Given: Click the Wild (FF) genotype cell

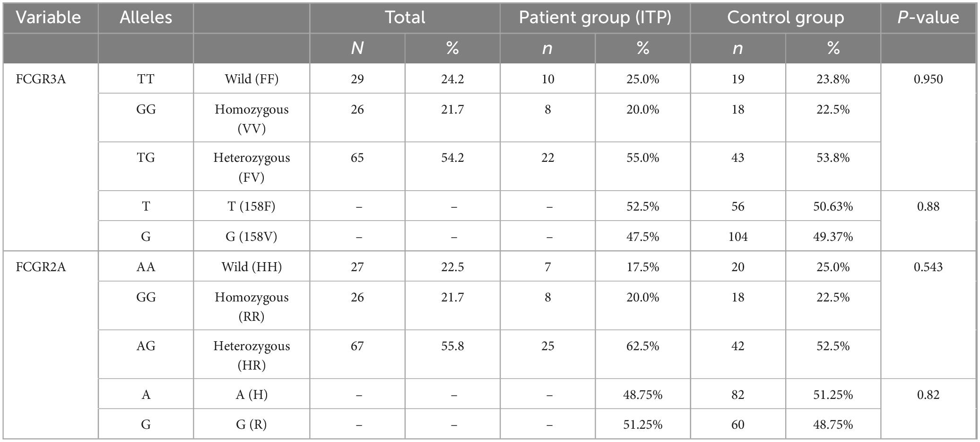Looking at the screenshot, I should [x=252, y=79].
